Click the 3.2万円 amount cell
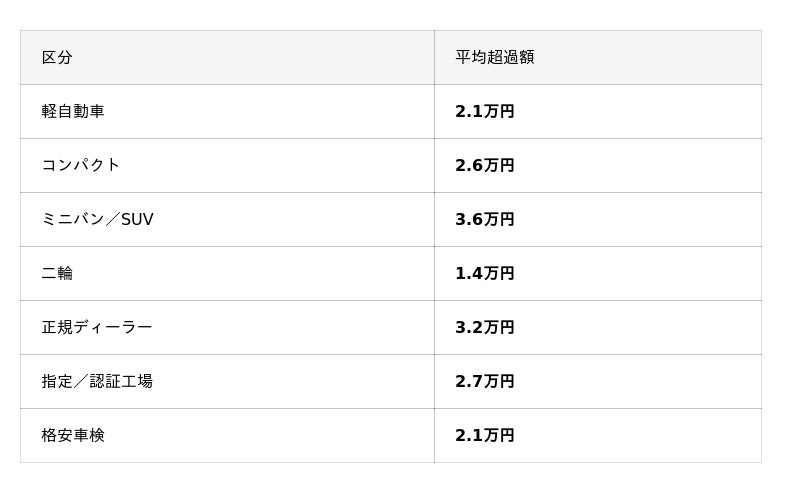Image resolution: width=800 pixels, height=493 pixels. 484,328
